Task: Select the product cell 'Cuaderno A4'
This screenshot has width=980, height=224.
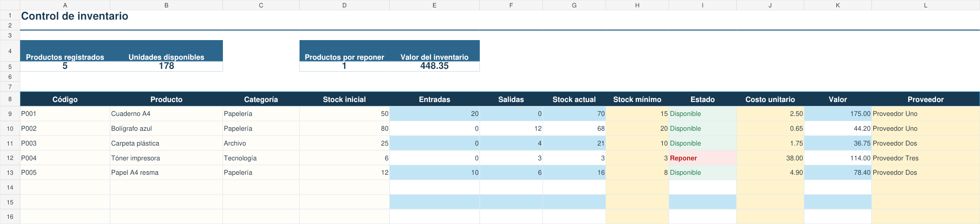Action: coord(166,114)
